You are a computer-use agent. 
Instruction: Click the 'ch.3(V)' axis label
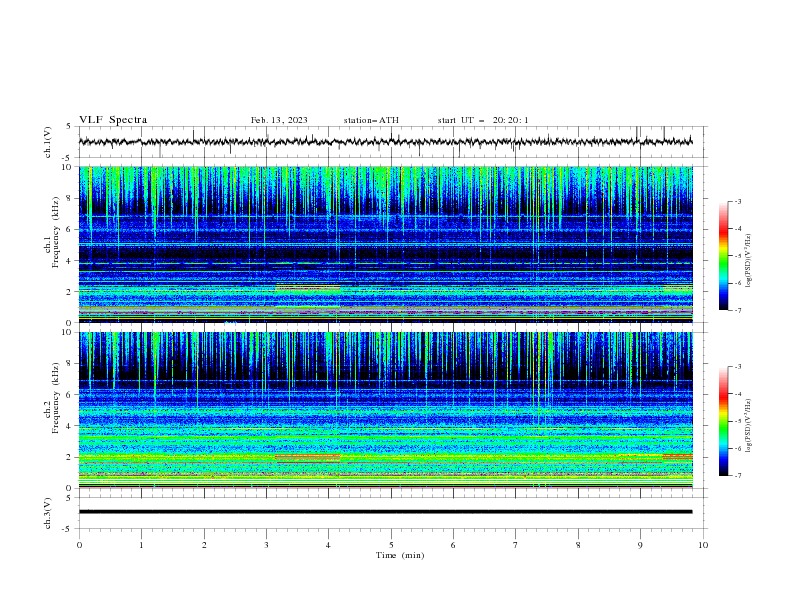(48, 513)
